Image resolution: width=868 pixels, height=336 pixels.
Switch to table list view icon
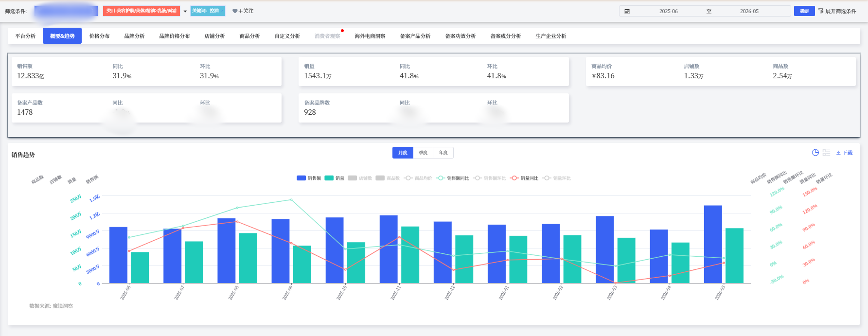click(826, 153)
